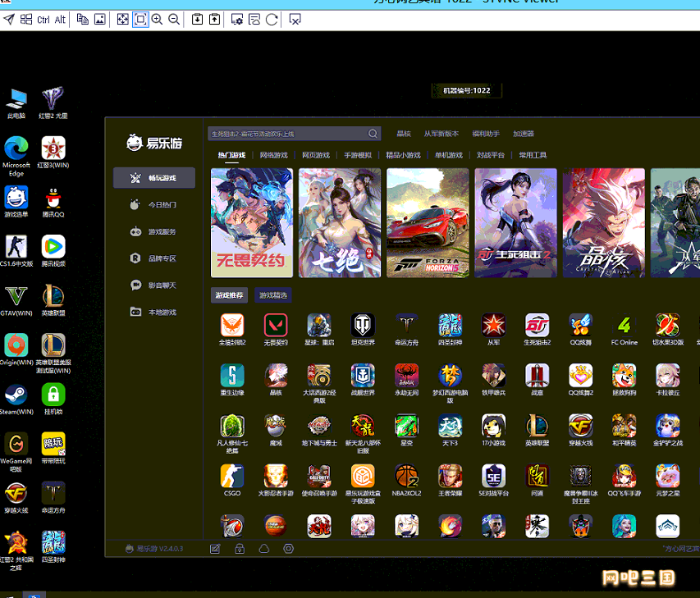
Task: Launch 金铲铲之战 from the game grid
Action: (x=667, y=430)
